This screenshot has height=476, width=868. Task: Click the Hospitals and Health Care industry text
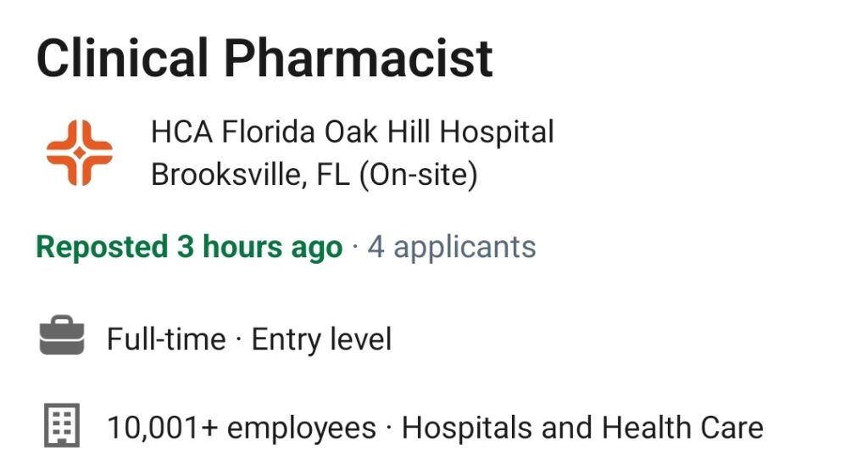(582, 428)
